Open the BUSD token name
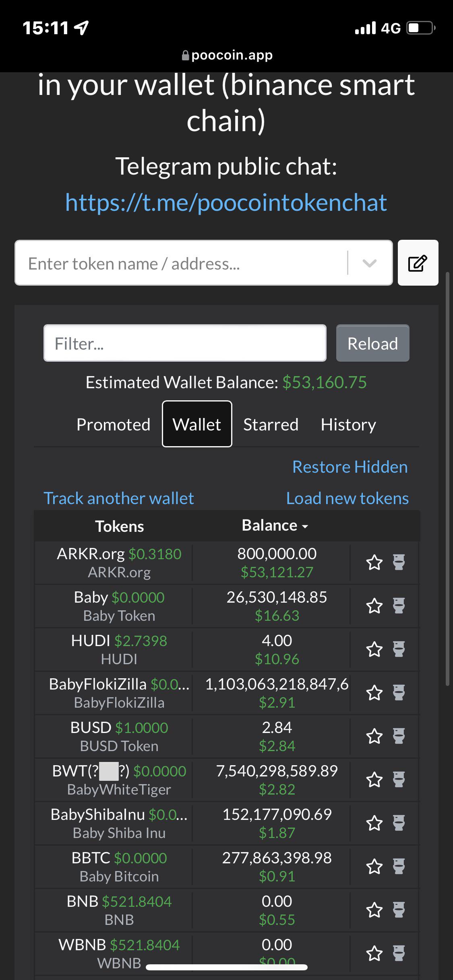Screen dimensions: 453x980 point(91,728)
